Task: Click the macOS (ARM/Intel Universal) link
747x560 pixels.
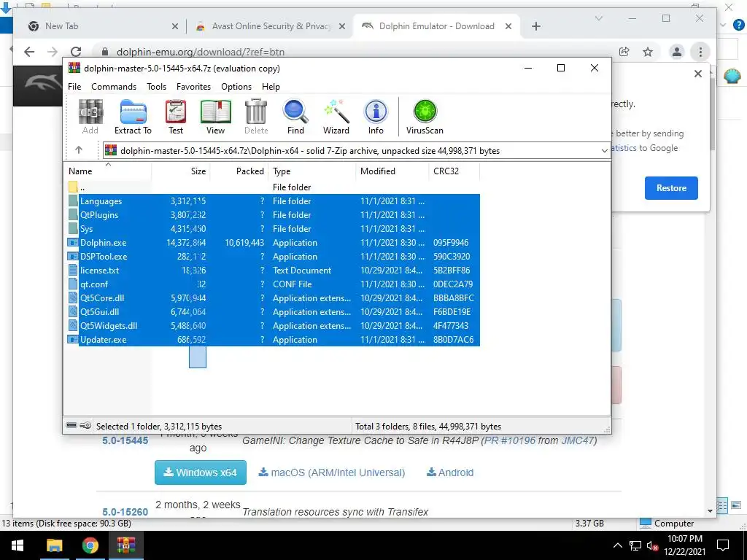Action: (332, 472)
